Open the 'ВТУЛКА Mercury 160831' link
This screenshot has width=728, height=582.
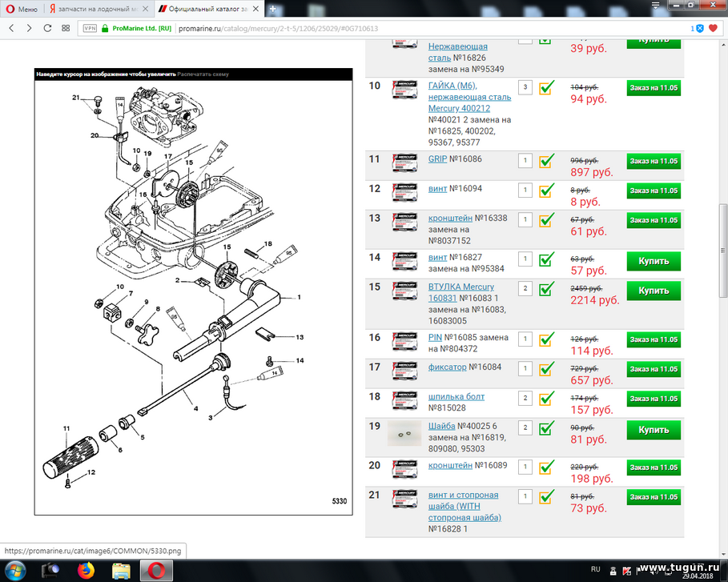pyautogui.click(x=461, y=292)
